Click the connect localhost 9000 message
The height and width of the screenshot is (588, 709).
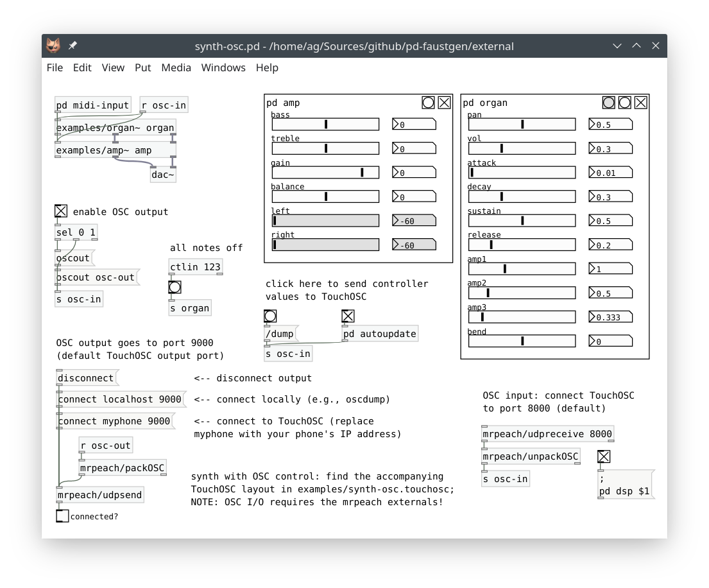121,399
